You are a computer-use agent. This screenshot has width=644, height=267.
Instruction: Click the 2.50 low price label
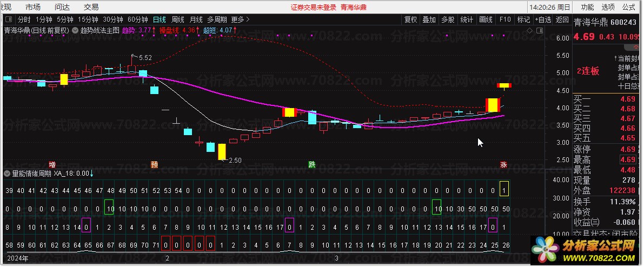[235, 160]
